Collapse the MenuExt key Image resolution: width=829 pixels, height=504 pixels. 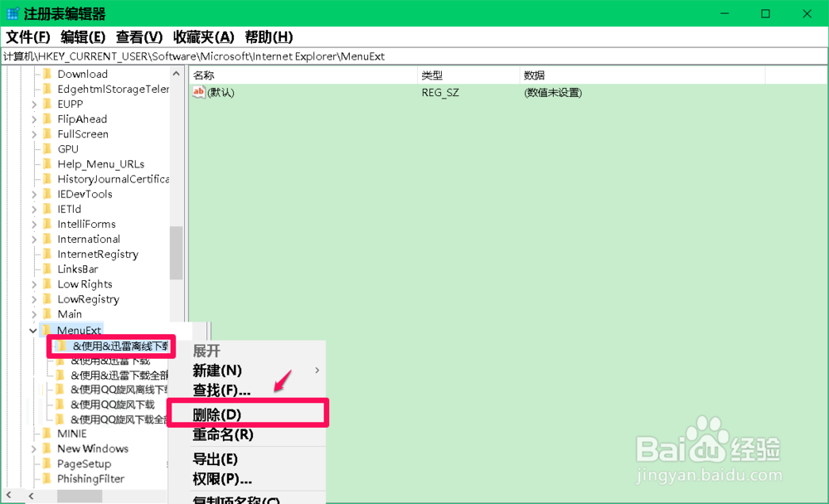click(33, 331)
